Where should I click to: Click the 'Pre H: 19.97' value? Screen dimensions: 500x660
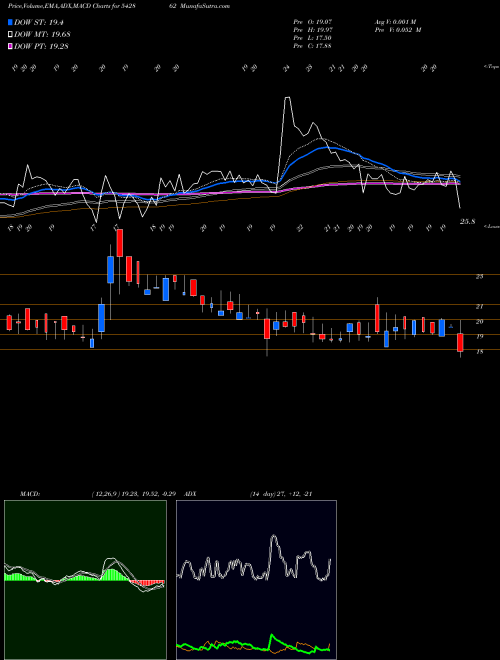pos(313,30)
